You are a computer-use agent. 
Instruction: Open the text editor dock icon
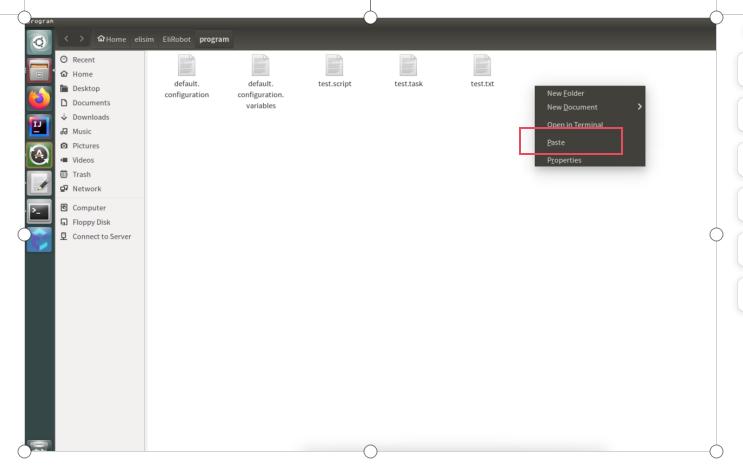[x=39, y=183]
